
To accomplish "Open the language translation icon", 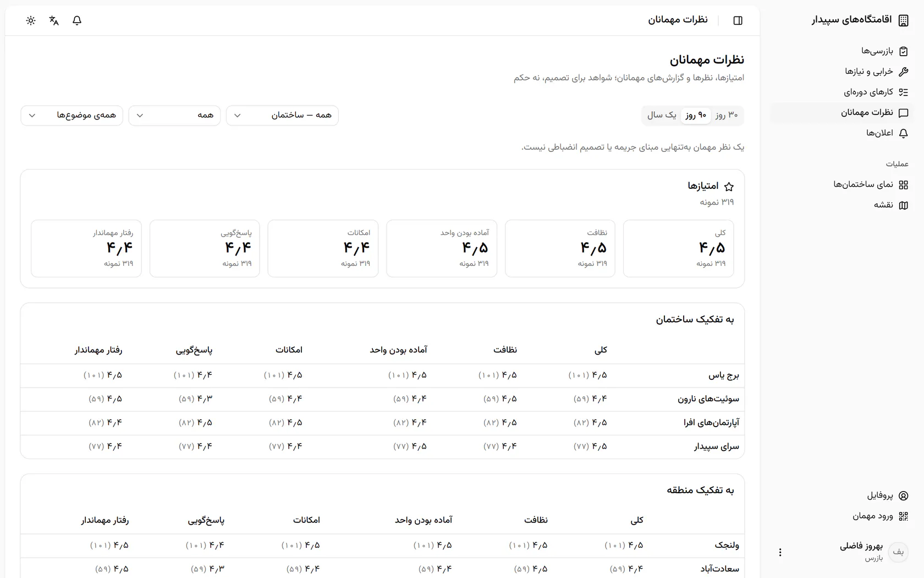I will pos(54,20).
